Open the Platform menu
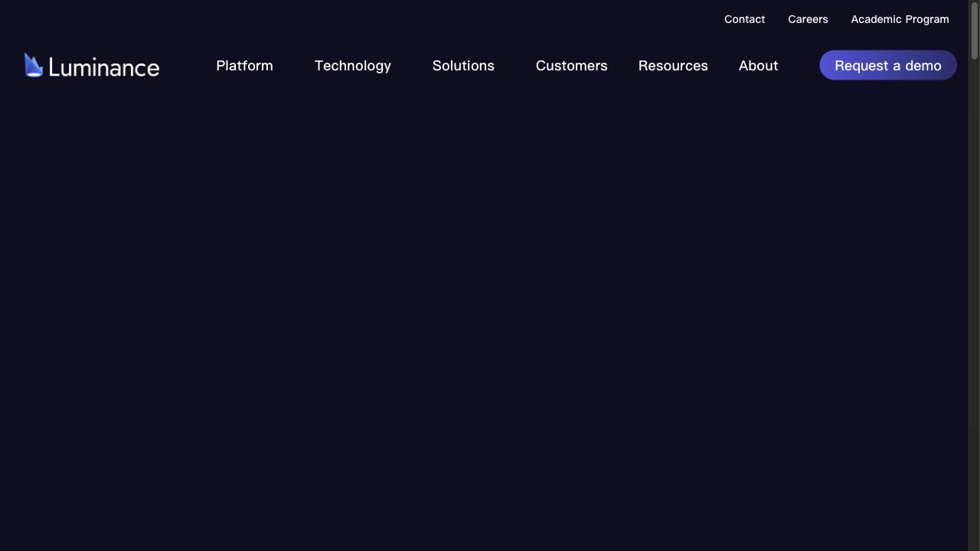 coord(244,66)
